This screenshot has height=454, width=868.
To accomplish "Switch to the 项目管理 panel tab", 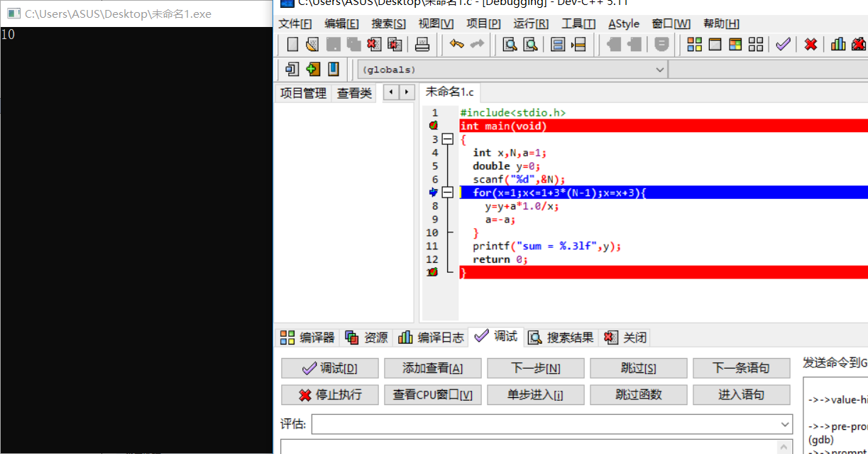I will click(x=303, y=93).
